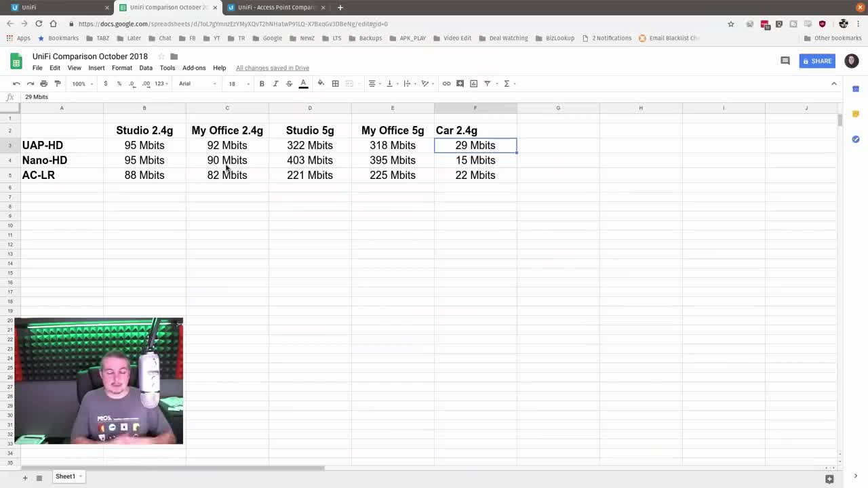Open Calendar in side panel
Screen dimensions: 868x488
(856, 89)
